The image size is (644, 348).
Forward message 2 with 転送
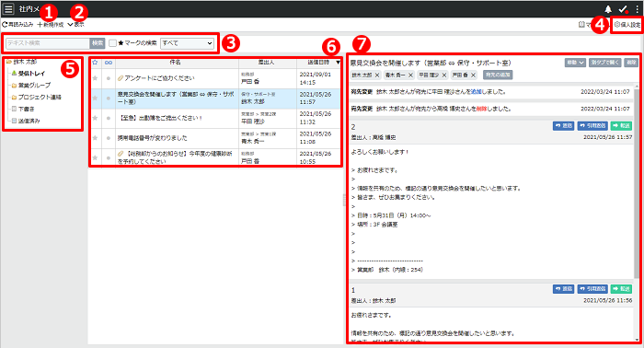[x=621, y=126]
